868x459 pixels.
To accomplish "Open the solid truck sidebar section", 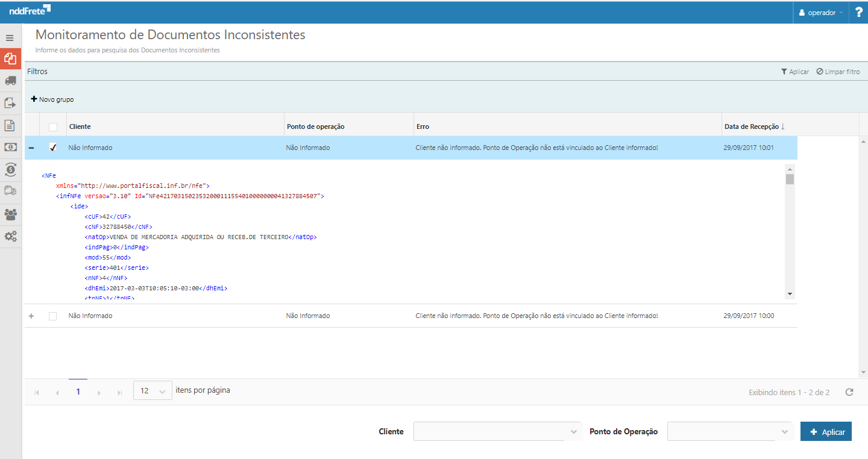I will pos(10,81).
